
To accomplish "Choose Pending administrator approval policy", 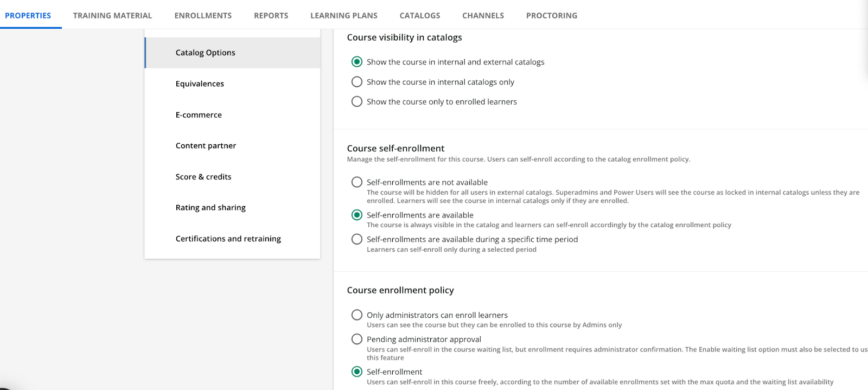I will (x=357, y=339).
